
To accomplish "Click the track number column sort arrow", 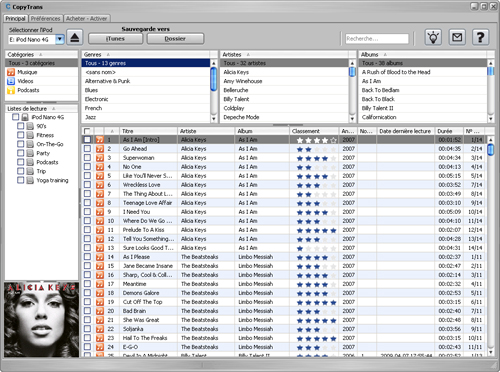I will pos(112,131).
